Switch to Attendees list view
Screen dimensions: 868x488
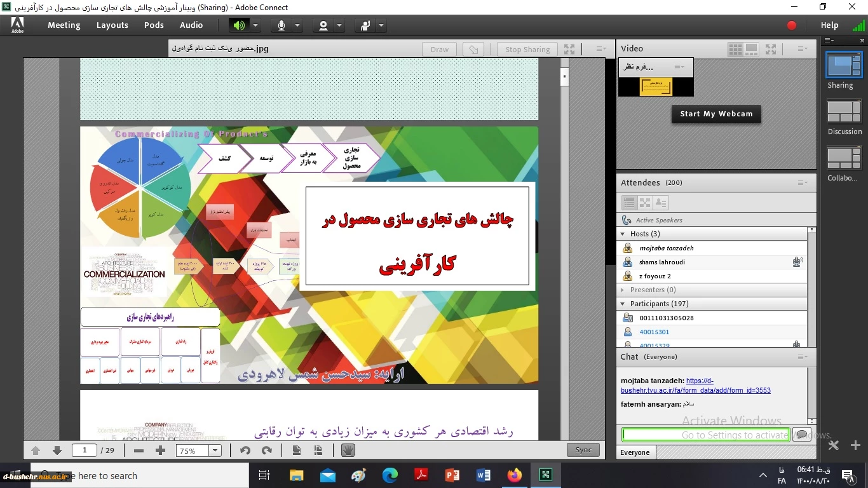[629, 203]
